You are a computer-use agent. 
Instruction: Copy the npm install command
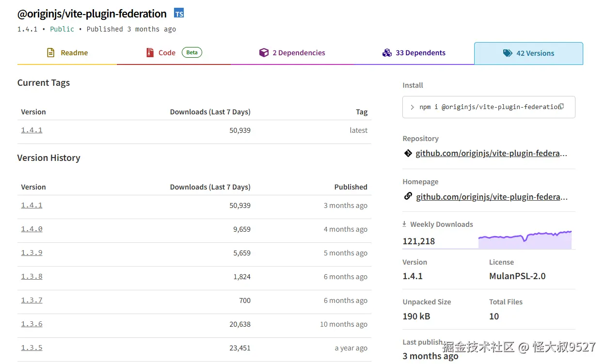click(561, 107)
